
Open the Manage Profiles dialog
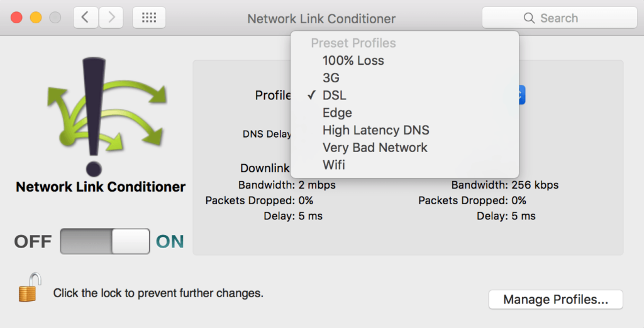(x=556, y=300)
